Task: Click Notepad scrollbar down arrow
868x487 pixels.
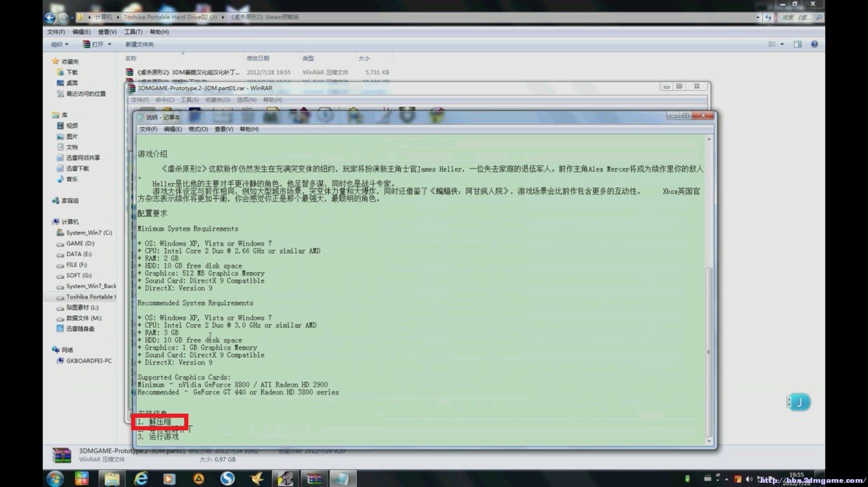Action: pyautogui.click(x=709, y=441)
